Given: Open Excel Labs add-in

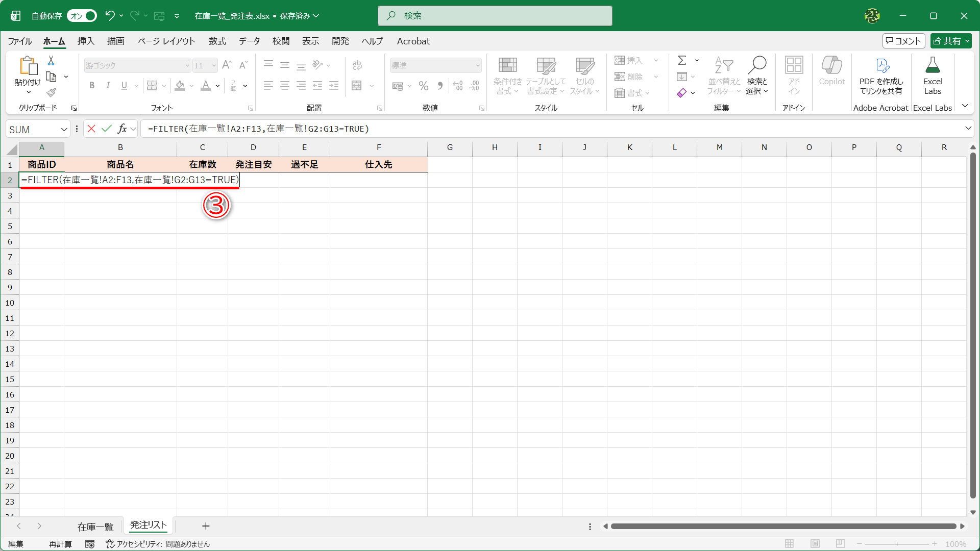Looking at the screenshot, I should click(933, 75).
